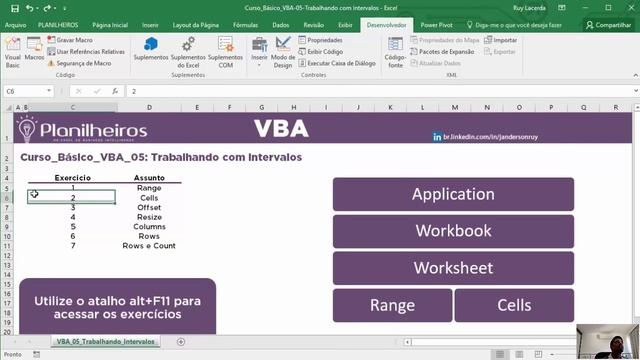Viewport: 640px width, 360px height.
Task: Open ribbon display options icon
Action: [562, 8]
